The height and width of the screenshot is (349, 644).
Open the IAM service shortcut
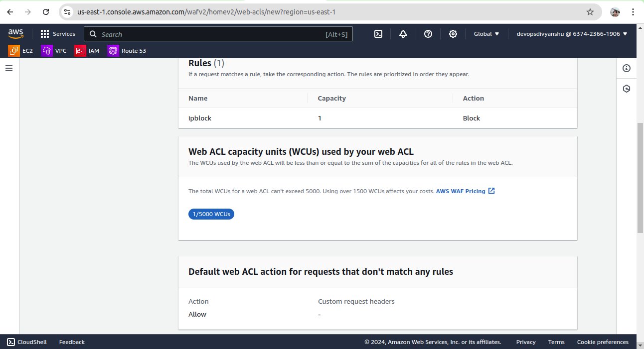click(87, 51)
